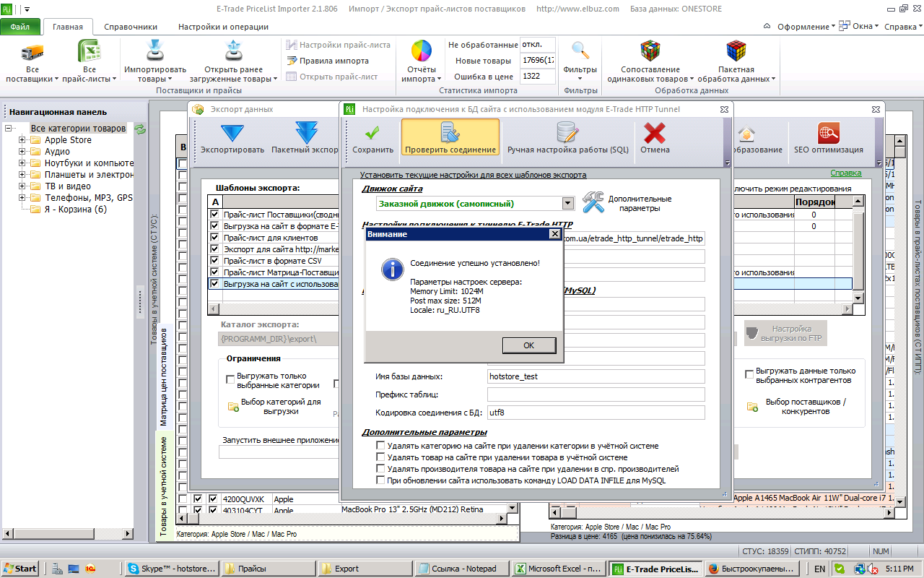This screenshot has height=578, width=924.
Task: Click Экспортировать arrow in export window
Action: (232, 133)
